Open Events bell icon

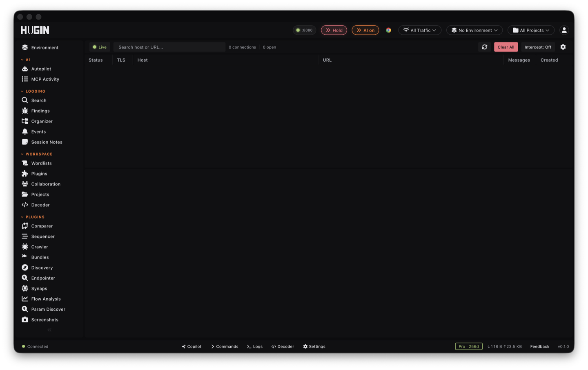(25, 132)
